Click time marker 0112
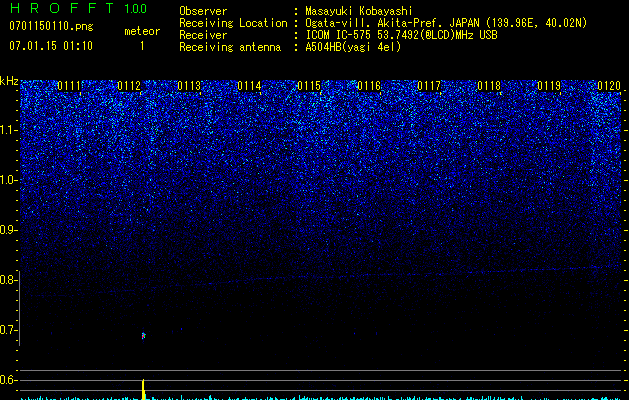Screen dimensions: 629x400 [x=129, y=86]
